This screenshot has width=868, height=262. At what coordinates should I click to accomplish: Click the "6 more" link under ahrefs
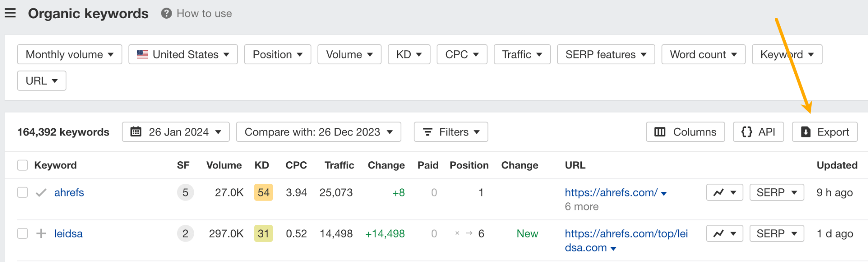pos(581,207)
